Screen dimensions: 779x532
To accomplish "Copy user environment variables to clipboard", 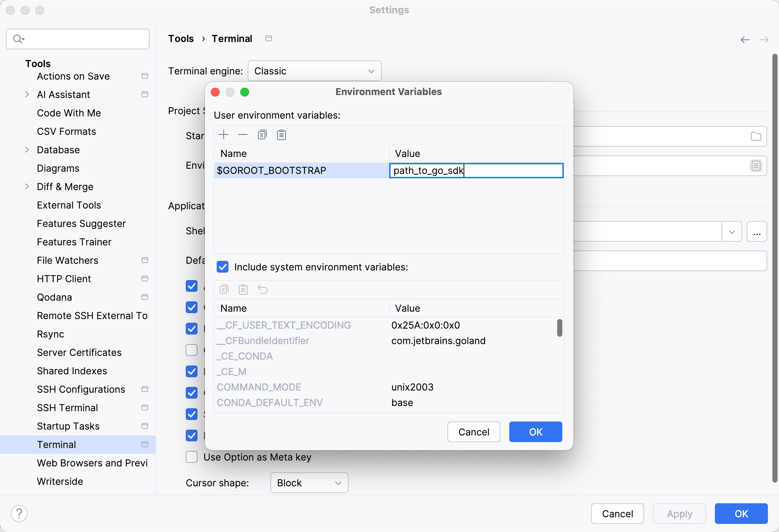I will point(262,134).
